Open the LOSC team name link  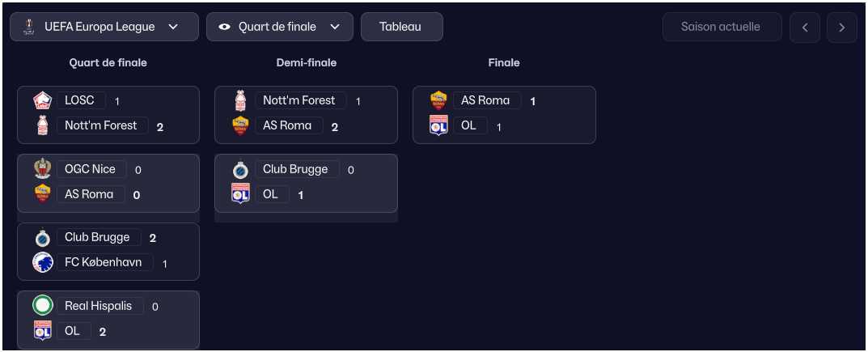(x=80, y=100)
